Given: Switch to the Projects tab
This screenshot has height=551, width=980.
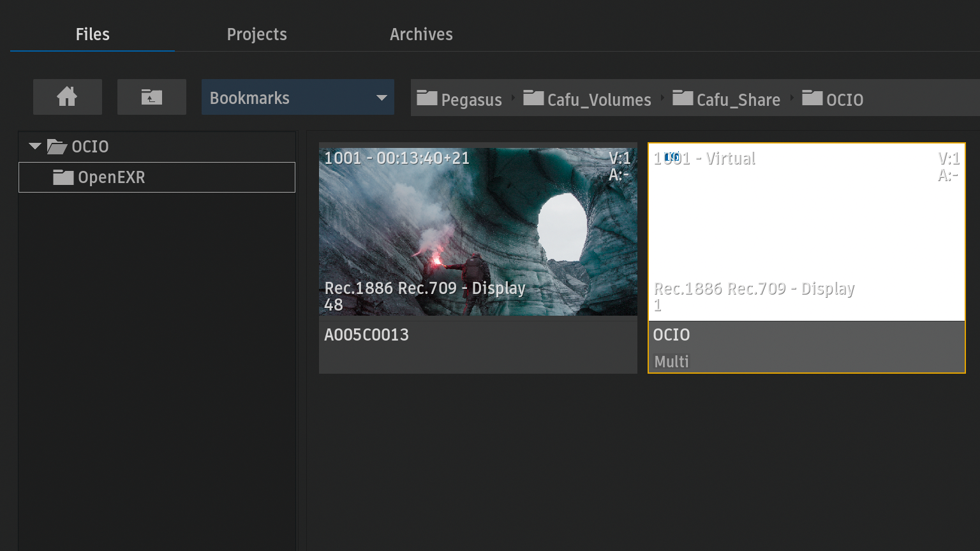Looking at the screenshot, I should click(x=257, y=34).
